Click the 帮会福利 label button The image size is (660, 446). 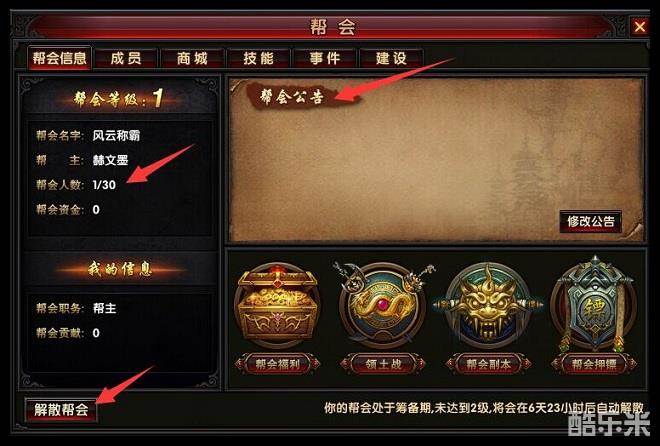(x=278, y=364)
